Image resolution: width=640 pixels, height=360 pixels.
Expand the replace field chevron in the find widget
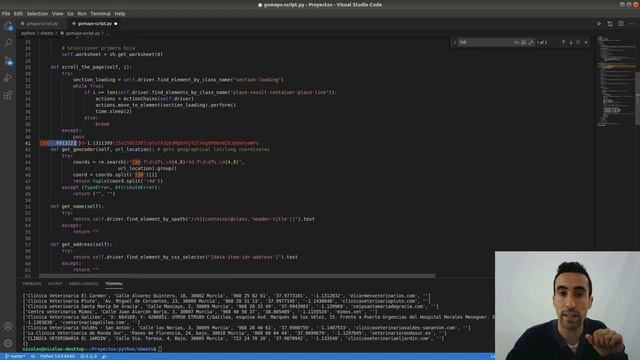[x=455, y=42]
